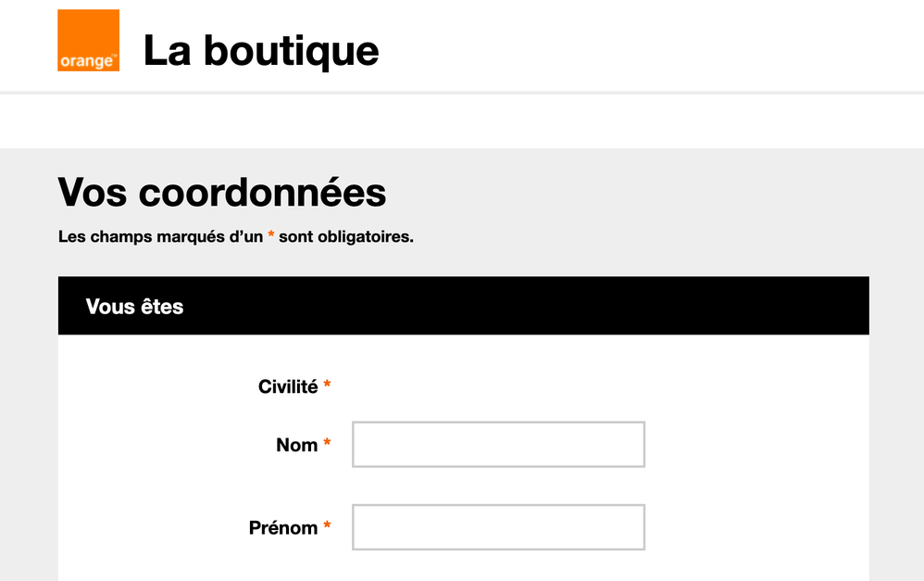Click the orange asterisk beside Prénom
The height and width of the screenshot is (581, 924).
point(326,526)
